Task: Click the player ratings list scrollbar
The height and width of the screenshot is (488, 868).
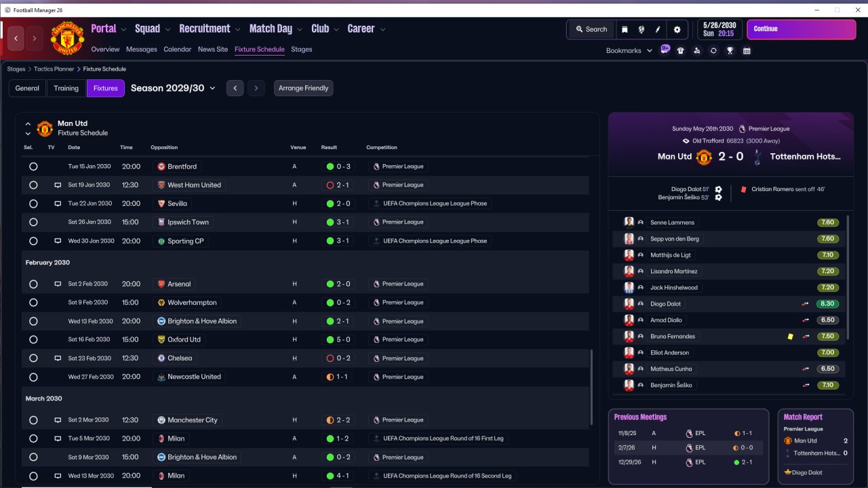Action: [848, 277]
